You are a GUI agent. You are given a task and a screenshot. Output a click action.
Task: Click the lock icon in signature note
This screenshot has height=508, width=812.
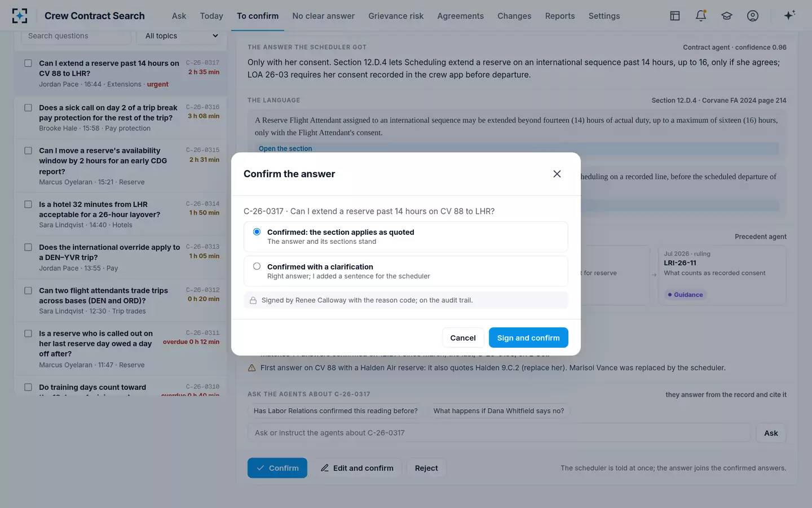[x=253, y=300]
